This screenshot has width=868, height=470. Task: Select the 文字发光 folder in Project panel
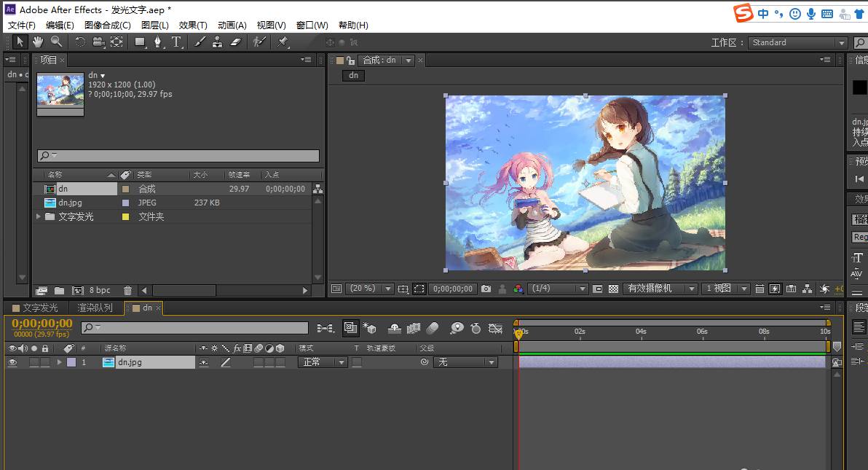click(x=76, y=217)
